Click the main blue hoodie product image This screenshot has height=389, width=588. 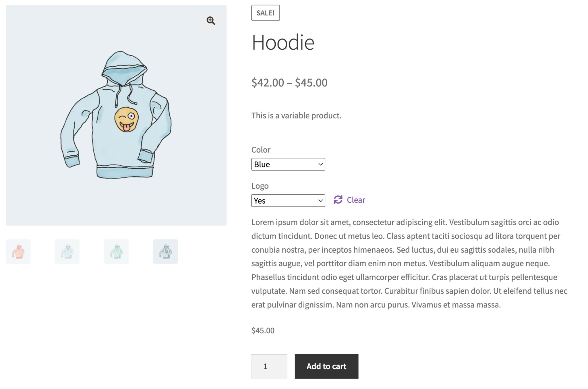click(116, 115)
